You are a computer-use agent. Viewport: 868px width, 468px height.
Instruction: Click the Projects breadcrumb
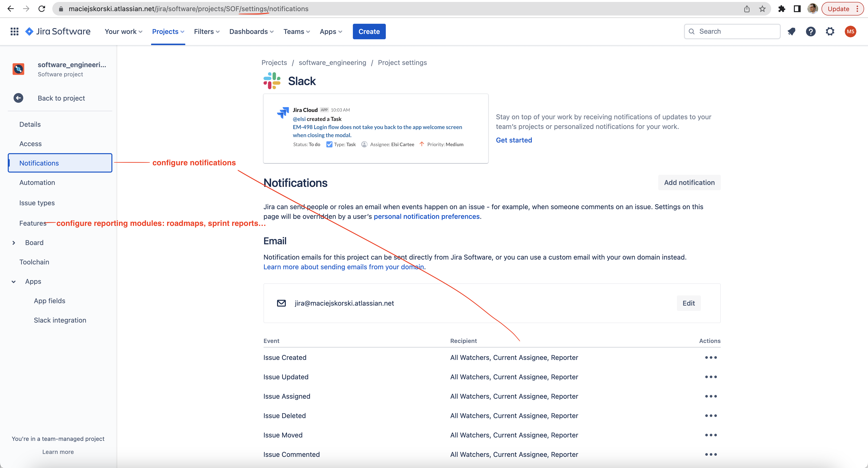coord(274,62)
